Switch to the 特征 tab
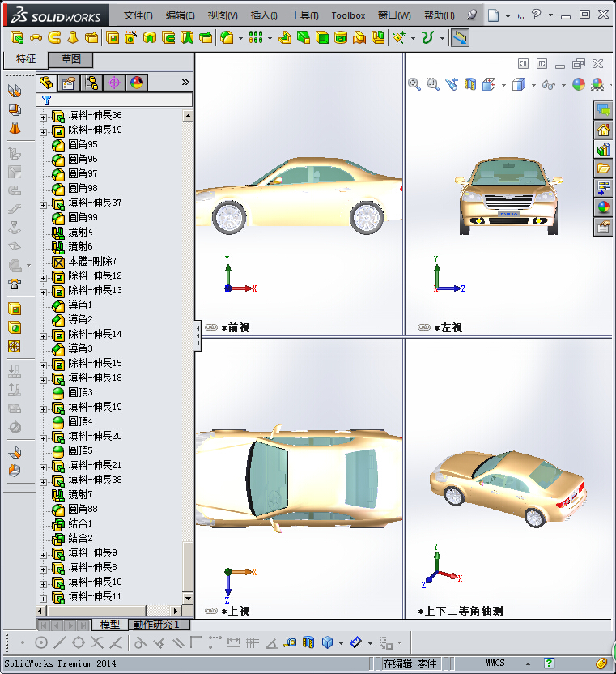 pos(26,59)
